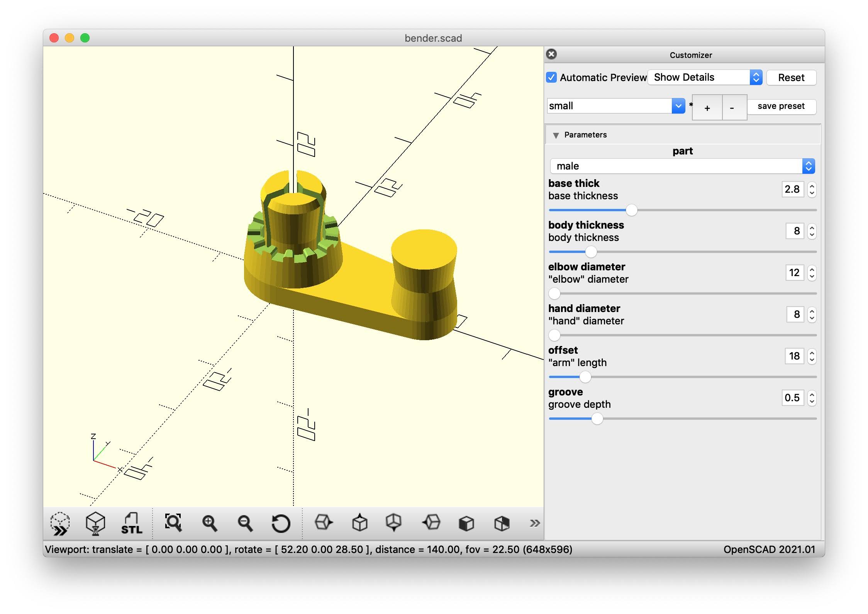The width and height of the screenshot is (868, 614).
Task: Click the View All zoom icon
Action: (173, 524)
